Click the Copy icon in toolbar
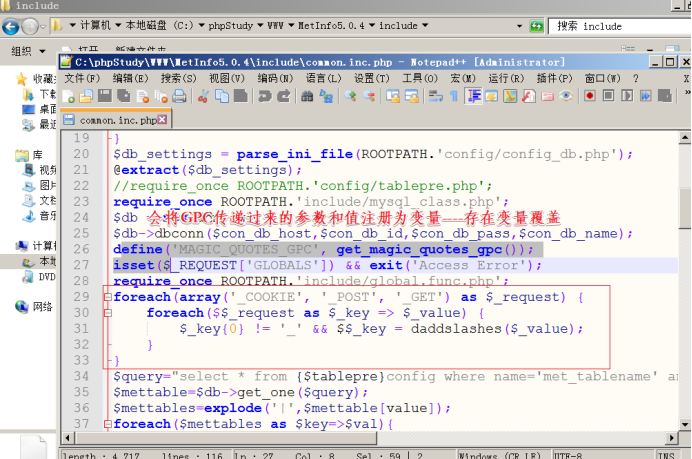Image resolution: width=692 pixels, height=459 pixels. click(x=222, y=96)
